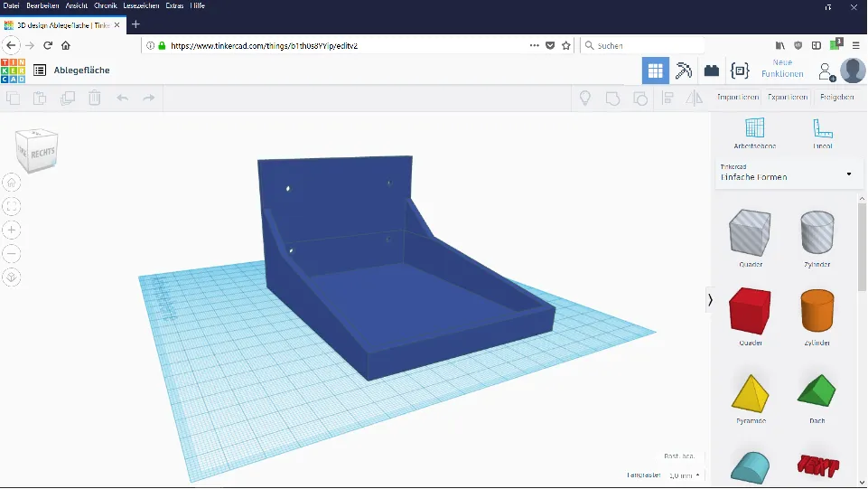Click the copy icon in the toolbar
This screenshot has height=489, width=868.
(x=13, y=98)
